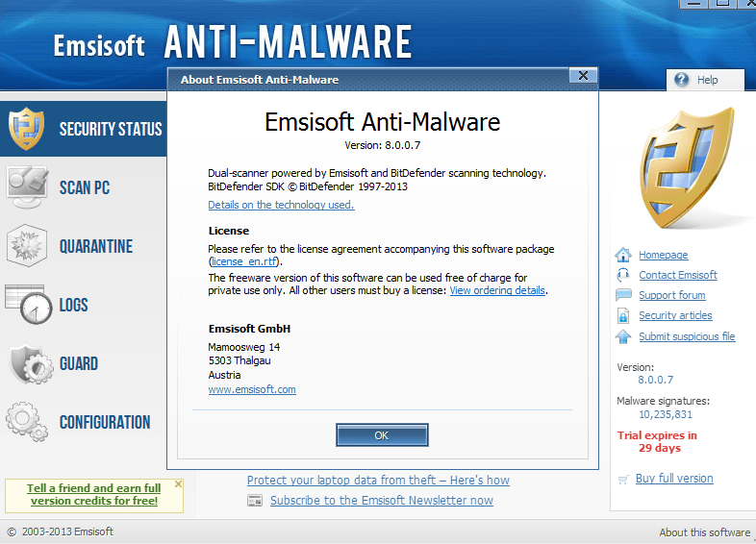
Task: Switch to the Logs section
Action: [x=84, y=305]
